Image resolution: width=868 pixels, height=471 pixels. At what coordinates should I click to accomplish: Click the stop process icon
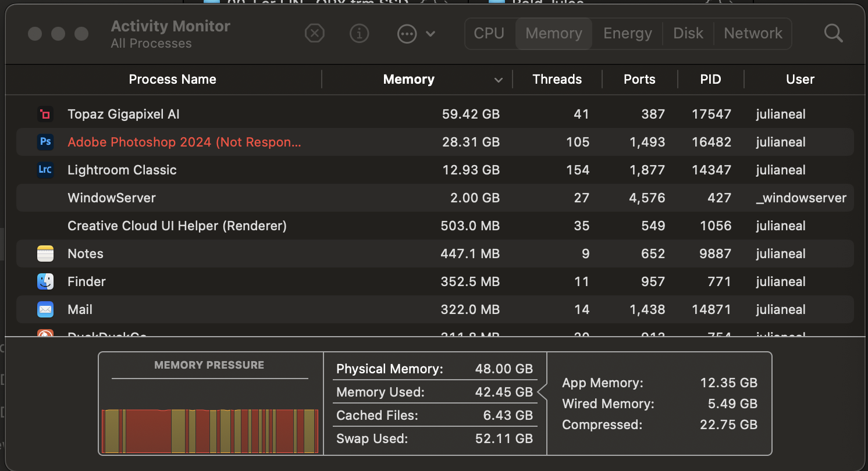(x=315, y=34)
